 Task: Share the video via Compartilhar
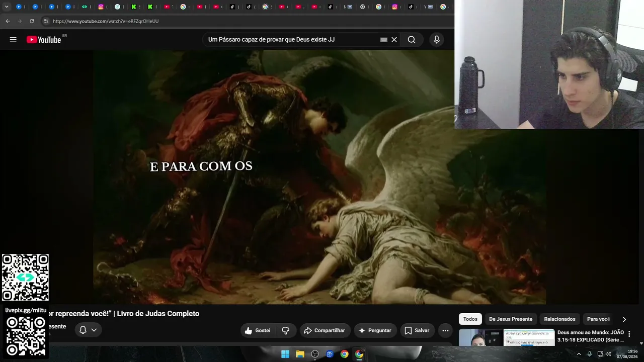pos(325,330)
